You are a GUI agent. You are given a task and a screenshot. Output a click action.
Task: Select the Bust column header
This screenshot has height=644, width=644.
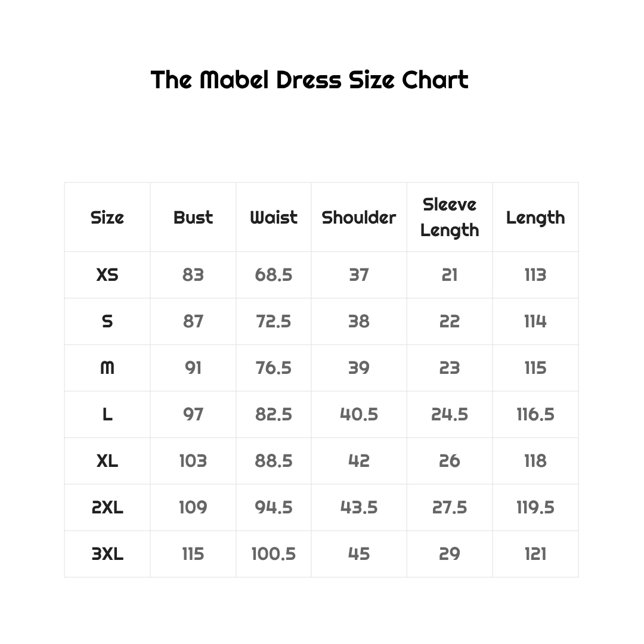coord(193,218)
